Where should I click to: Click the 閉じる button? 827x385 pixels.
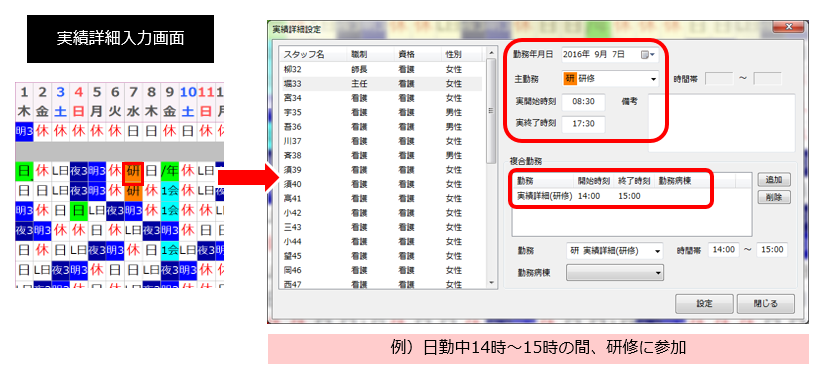tap(765, 304)
